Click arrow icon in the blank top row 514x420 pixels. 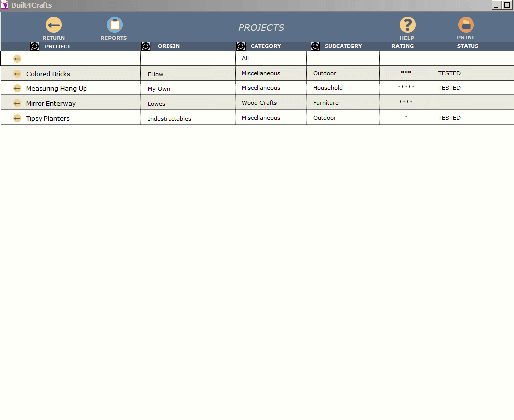pyautogui.click(x=17, y=59)
